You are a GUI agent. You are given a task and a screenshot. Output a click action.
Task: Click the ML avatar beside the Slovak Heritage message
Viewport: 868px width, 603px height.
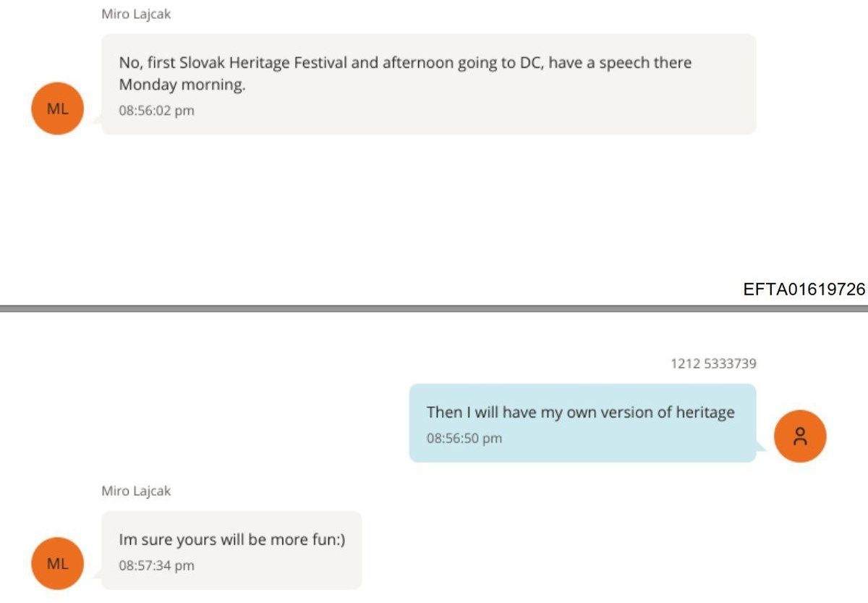point(57,109)
